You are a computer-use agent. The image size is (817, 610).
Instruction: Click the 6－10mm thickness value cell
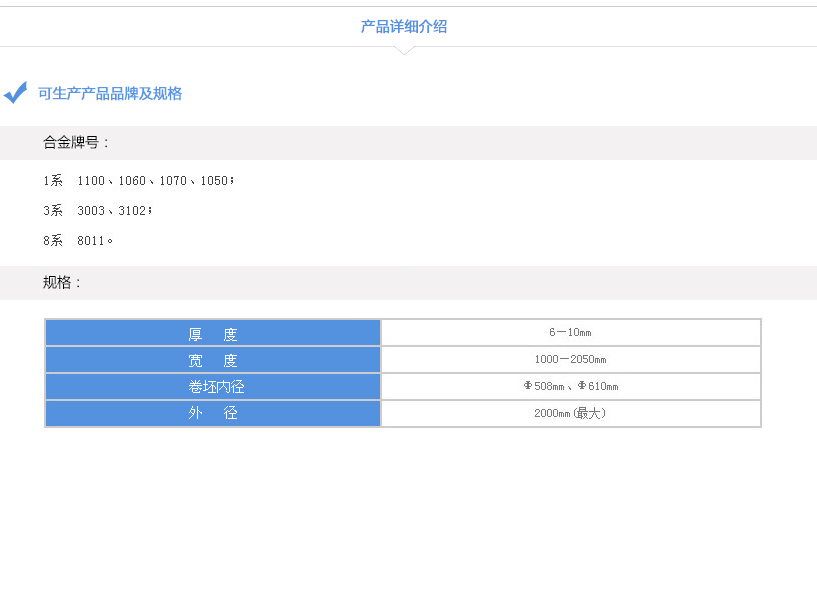pyautogui.click(x=570, y=332)
